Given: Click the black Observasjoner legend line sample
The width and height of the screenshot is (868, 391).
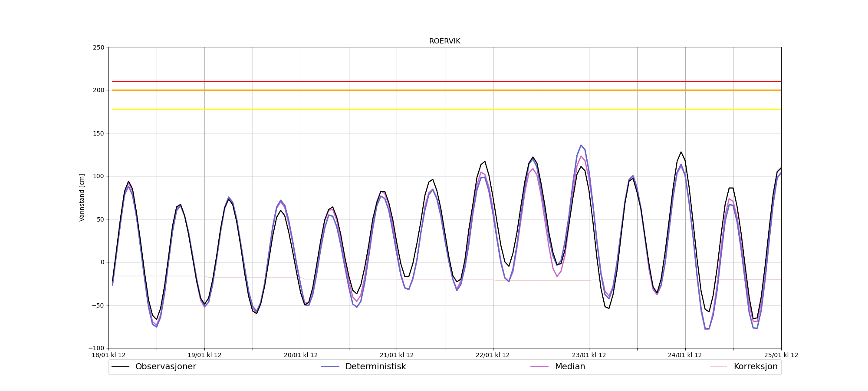Looking at the screenshot, I should click(x=121, y=367).
